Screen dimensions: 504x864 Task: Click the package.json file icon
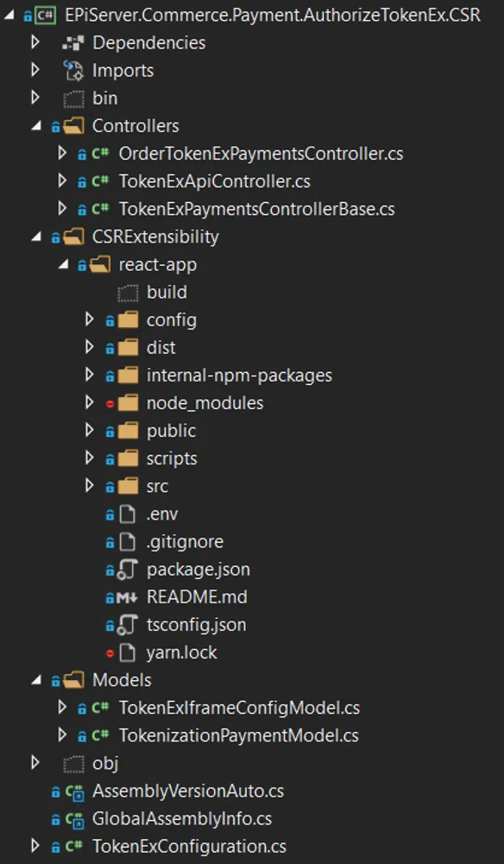(x=127, y=570)
